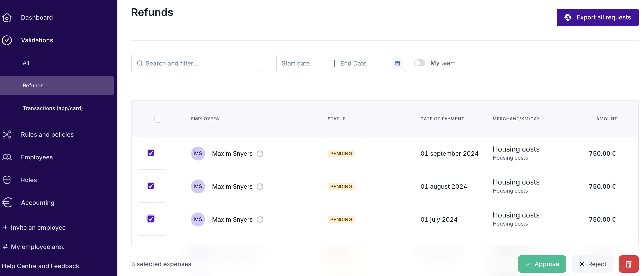Click the Accounting euro icon

(7, 203)
